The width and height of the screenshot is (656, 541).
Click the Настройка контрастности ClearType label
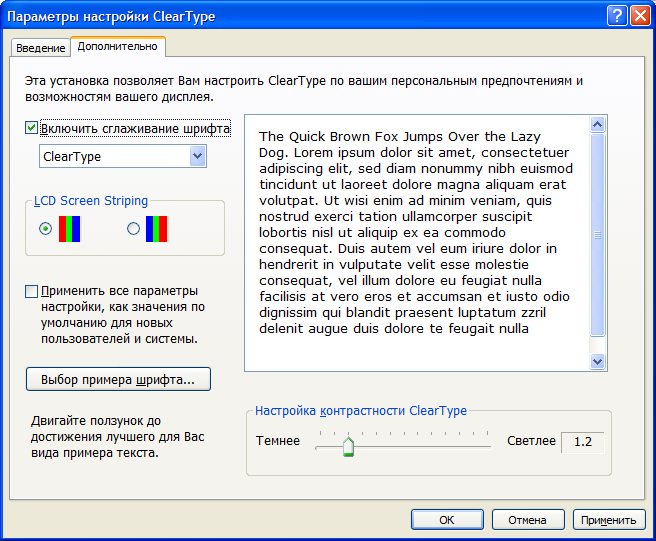[361, 411]
